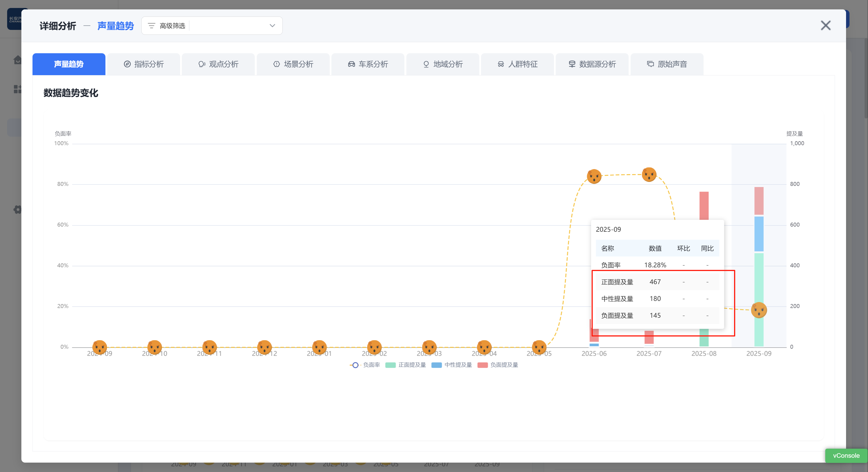Screen dimensions: 868x472
Task: Click the database icon on 数据源分析 tab
Action: pos(572,64)
